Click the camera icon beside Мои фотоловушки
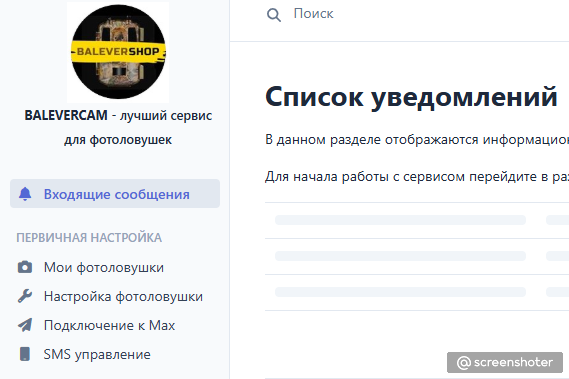 tap(25, 267)
